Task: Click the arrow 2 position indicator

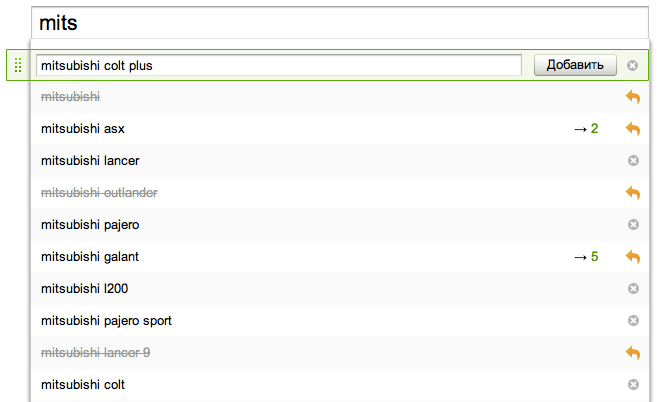Action: (x=586, y=129)
